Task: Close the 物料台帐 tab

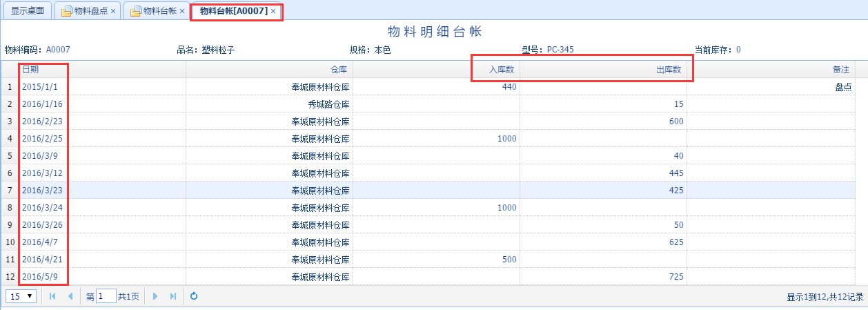Action: click(x=182, y=12)
